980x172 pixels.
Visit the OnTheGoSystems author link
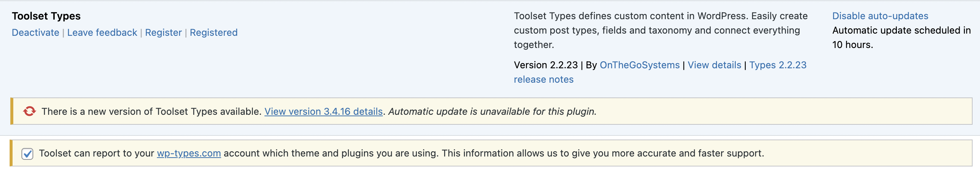point(639,65)
